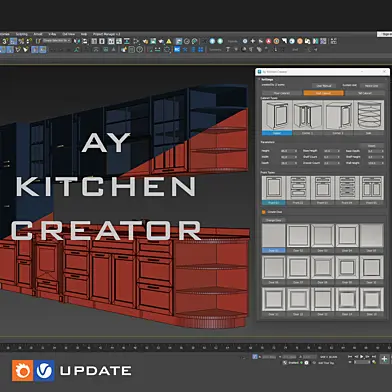Step to the next frame
The image size is (392, 392).
click(x=368, y=357)
